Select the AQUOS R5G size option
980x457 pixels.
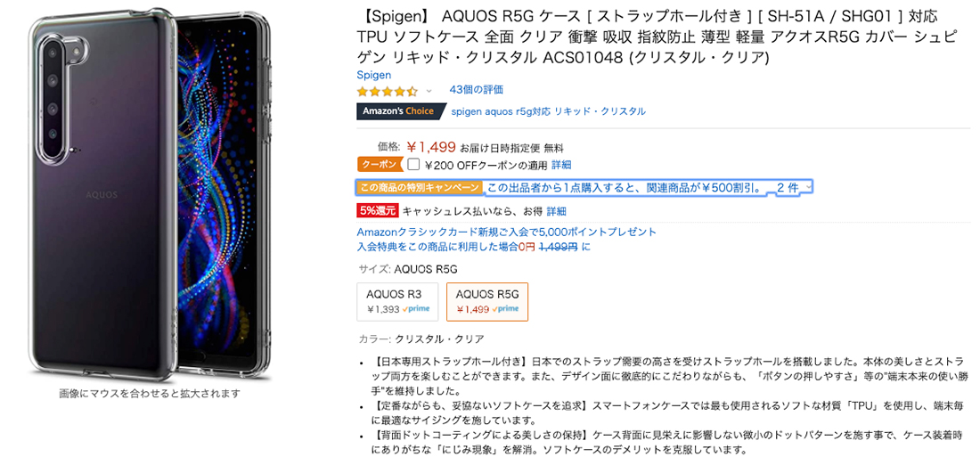point(487,301)
